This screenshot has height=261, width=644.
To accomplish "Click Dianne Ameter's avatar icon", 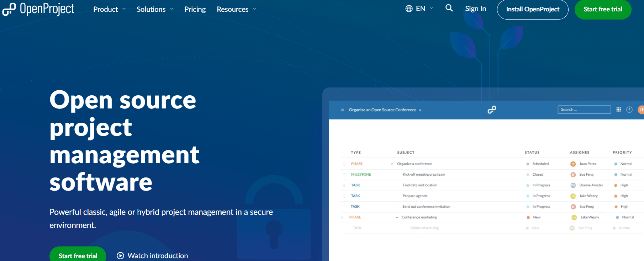I will 573,185.
